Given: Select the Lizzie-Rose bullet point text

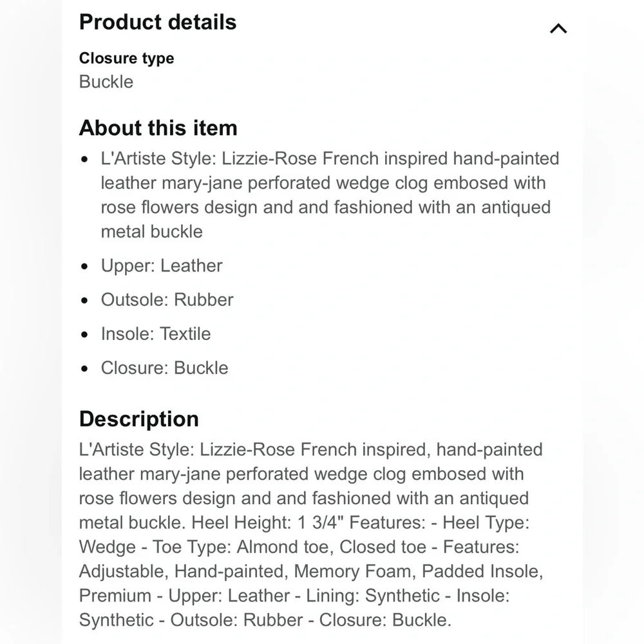Looking at the screenshot, I should click(x=330, y=194).
